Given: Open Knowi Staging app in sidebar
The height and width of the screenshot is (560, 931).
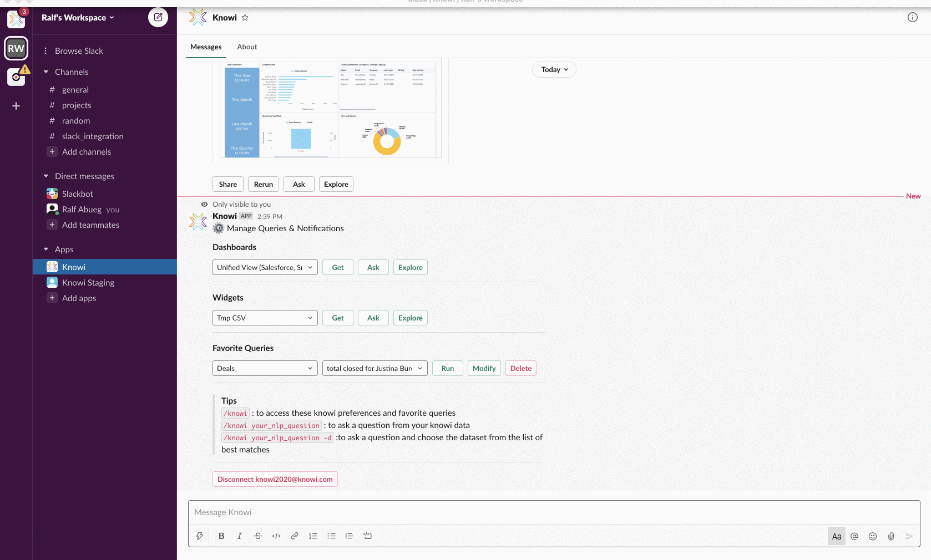Looking at the screenshot, I should click(88, 283).
